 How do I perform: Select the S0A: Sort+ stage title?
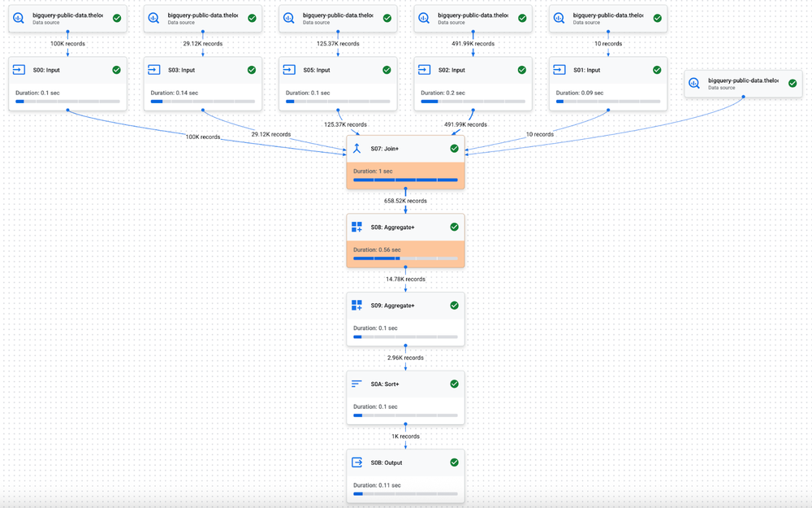click(x=385, y=384)
